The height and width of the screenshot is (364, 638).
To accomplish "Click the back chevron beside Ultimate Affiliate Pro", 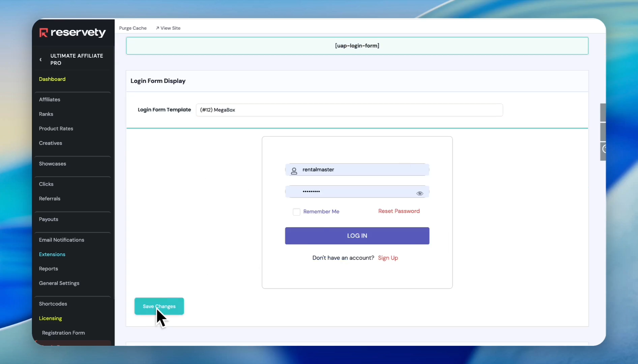I will pos(40,60).
